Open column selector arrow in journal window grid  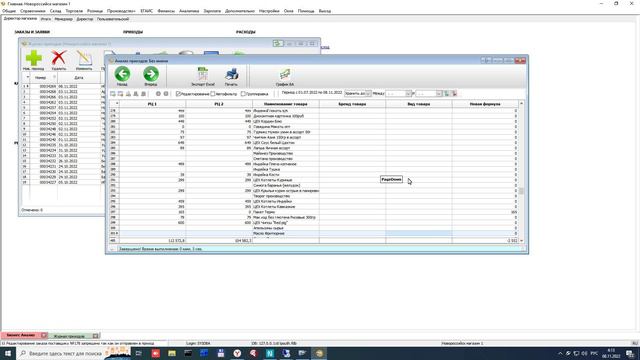click(27, 77)
